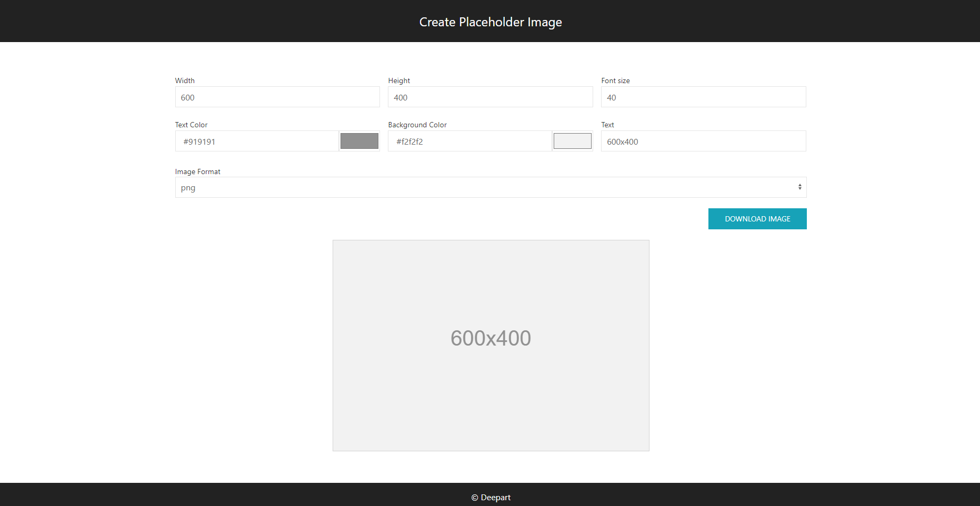Click the Text Color hex field #919191
Image resolution: width=980 pixels, height=506 pixels.
pyautogui.click(x=257, y=141)
